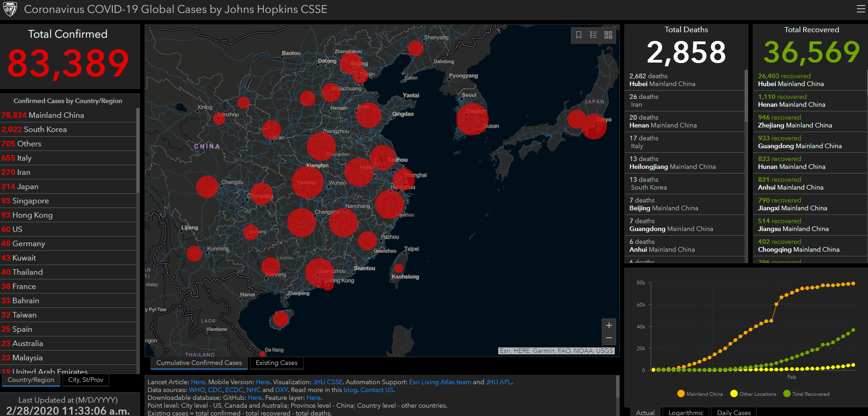Open the bookmarks icon on the map
Viewport: 868px width, 416px height.
579,35
